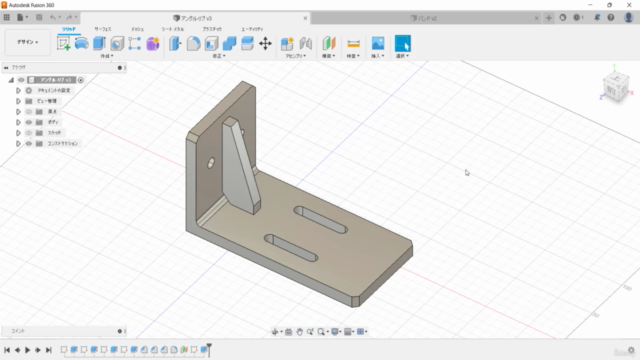Image resolution: width=640 pixels, height=360 pixels.
Task: Click the Orbit navigation icon
Action: (x=275, y=332)
